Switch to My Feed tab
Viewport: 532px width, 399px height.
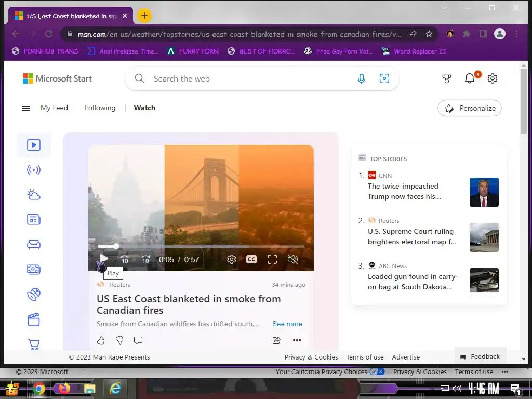click(x=54, y=108)
